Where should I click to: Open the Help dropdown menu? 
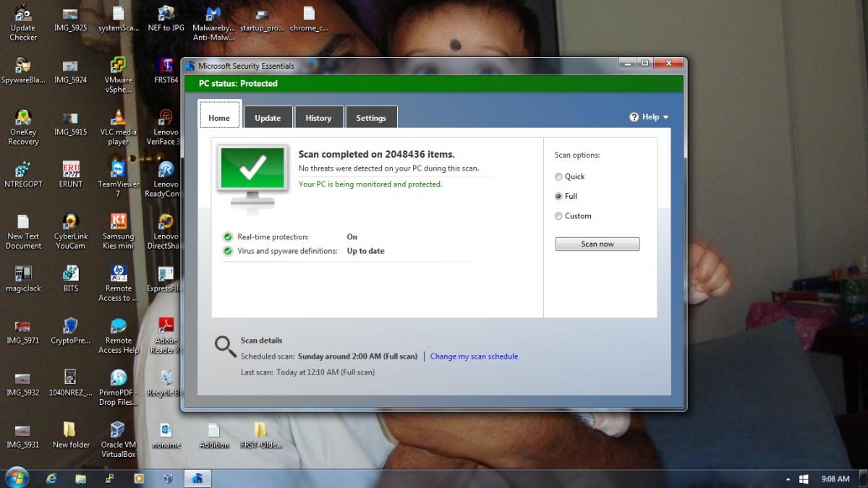649,117
